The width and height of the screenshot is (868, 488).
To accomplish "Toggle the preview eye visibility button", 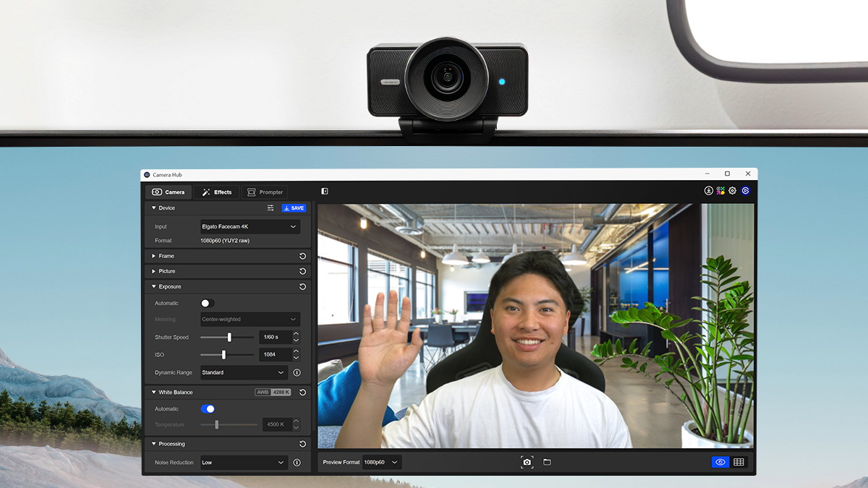I will (x=720, y=462).
